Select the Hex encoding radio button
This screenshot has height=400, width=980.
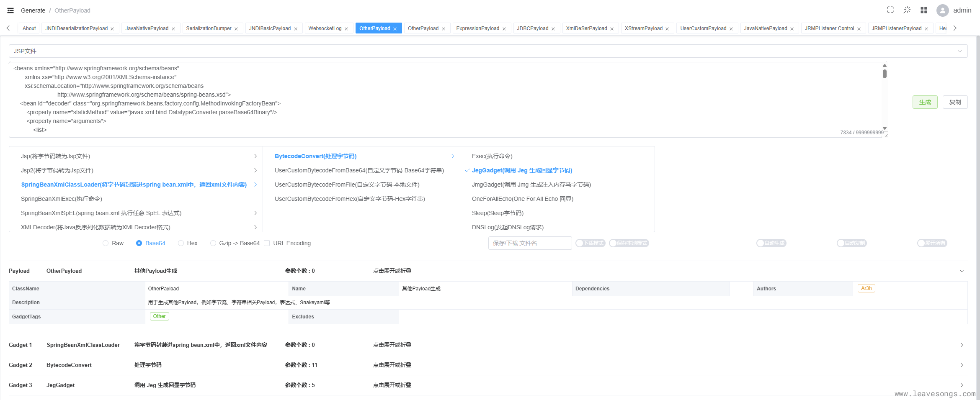181,243
